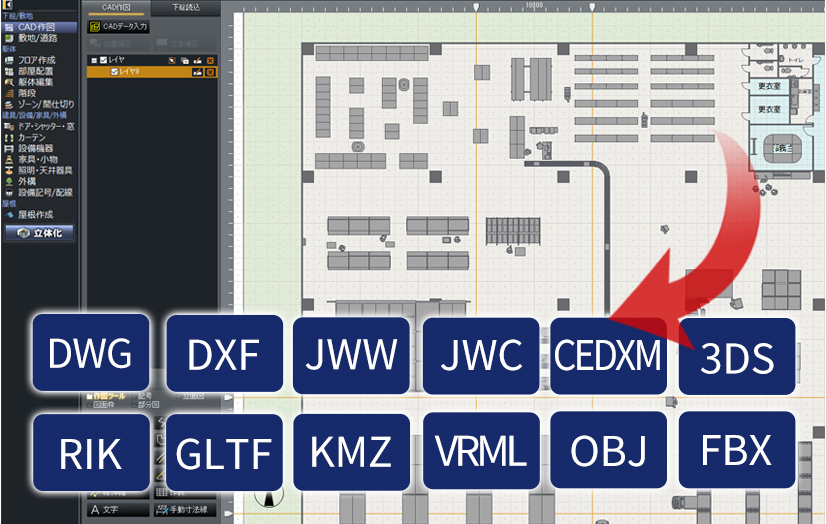
Task: Select the 設備記号/配線 wiring tool
Action: point(38,193)
